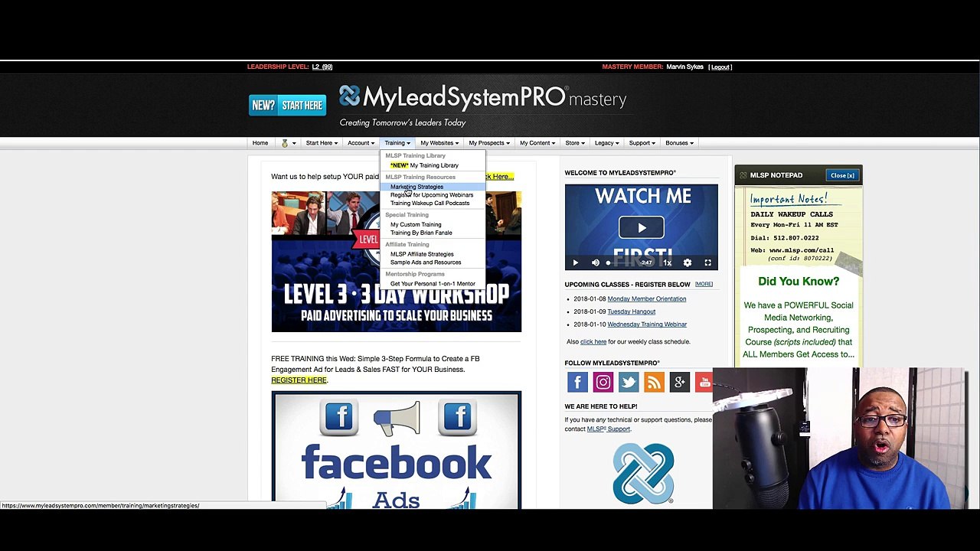Open My Training Library menu entry
The image size is (980, 551).
point(424,165)
